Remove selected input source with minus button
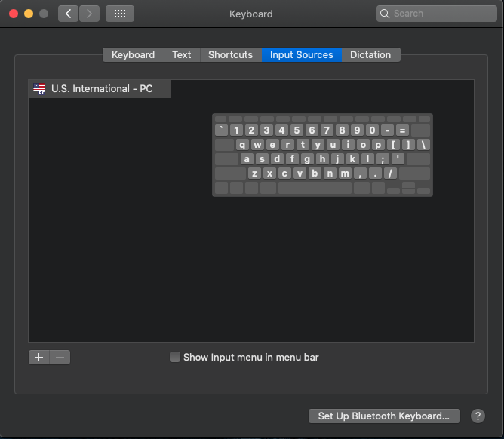504x439 pixels. 60,357
